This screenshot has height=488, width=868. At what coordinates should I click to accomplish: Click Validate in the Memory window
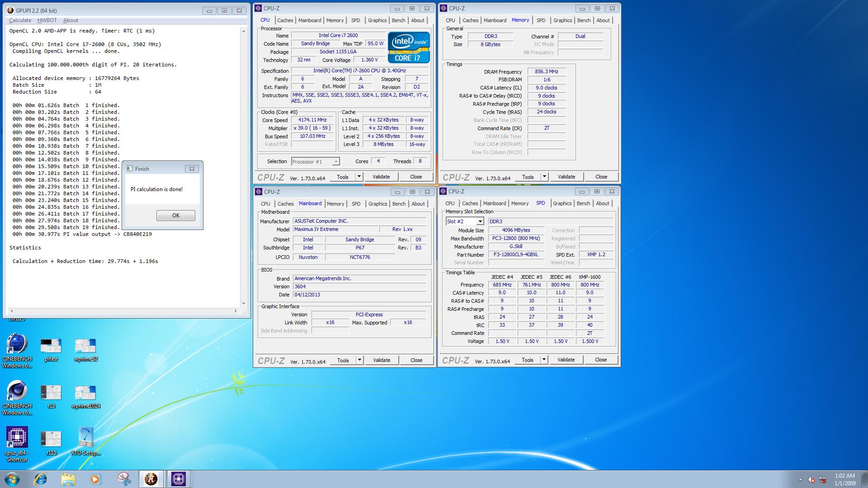click(x=566, y=177)
